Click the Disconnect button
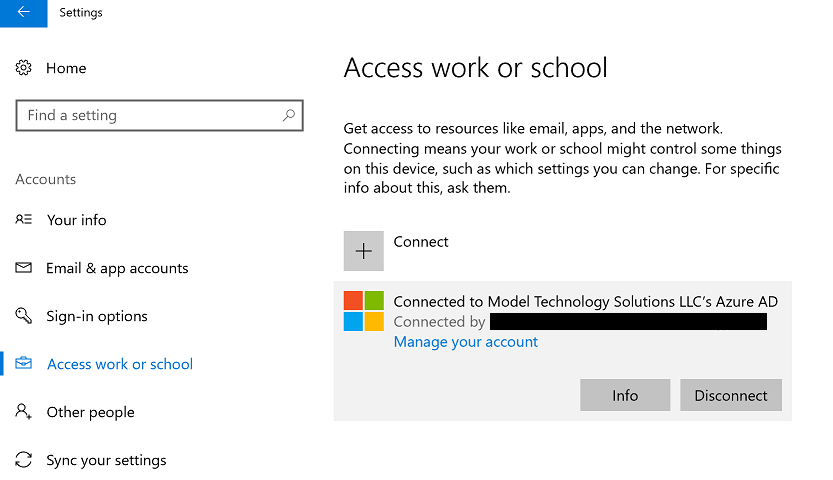The width and height of the screenshot is (833, 480). [x=731, y=395]
